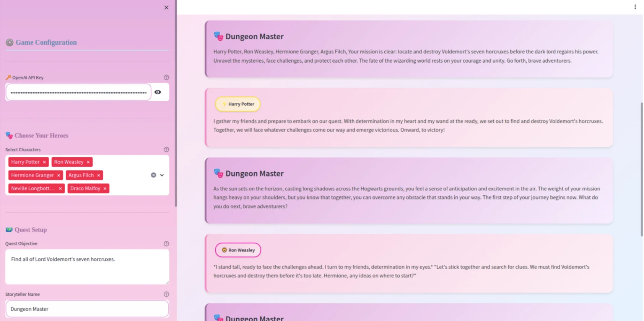This screenshot has width=644, height=321.
Task: Remove Argus Filch character tag
Action: (x=99, y=175)
